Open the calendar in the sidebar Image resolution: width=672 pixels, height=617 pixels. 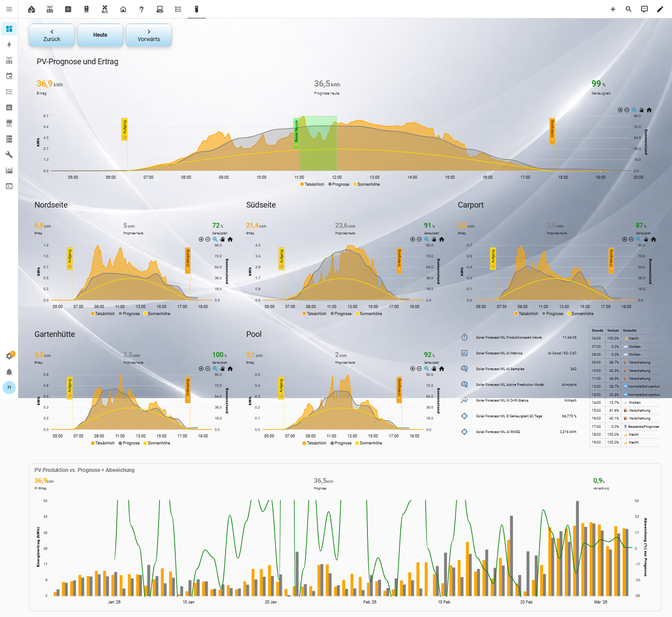pyautogui.click(x=9, y=76)
